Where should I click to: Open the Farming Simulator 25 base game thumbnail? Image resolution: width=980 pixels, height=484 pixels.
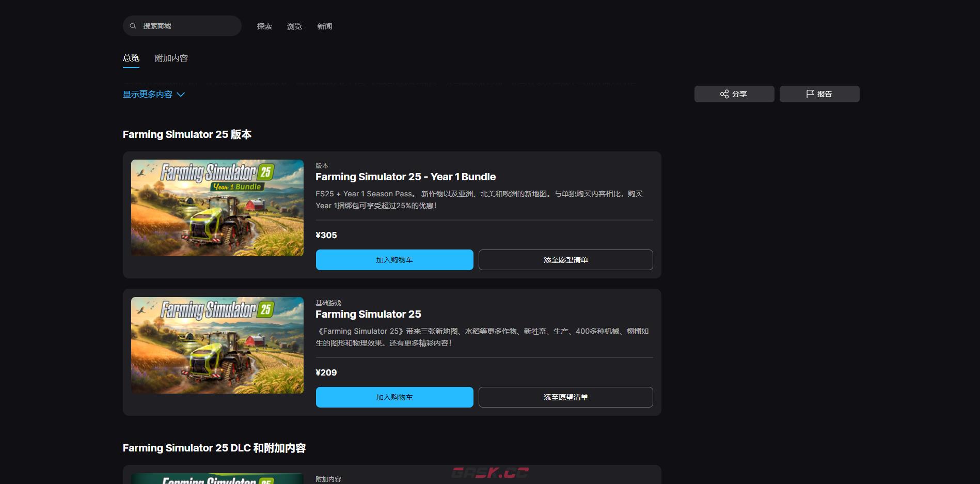(217, 345)
